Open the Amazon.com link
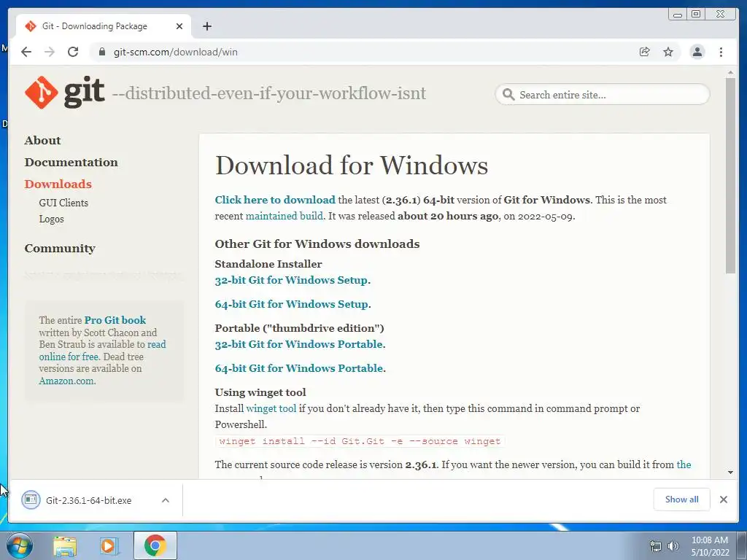747x560 pixels. (67, 381)
